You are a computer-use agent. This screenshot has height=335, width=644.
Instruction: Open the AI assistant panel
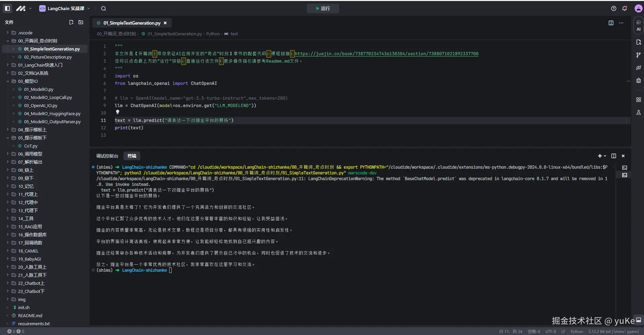click(638, 25)
